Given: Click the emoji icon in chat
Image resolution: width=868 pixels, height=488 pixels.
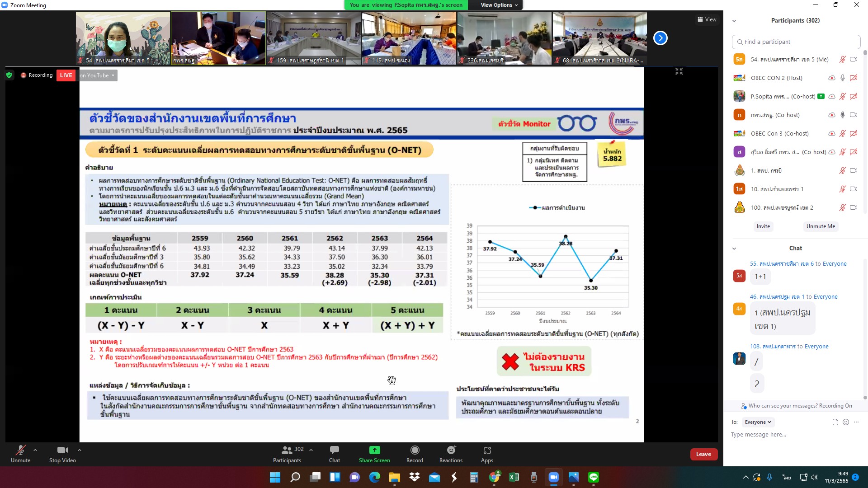Looking at the screenshot, I should (846, 422).
